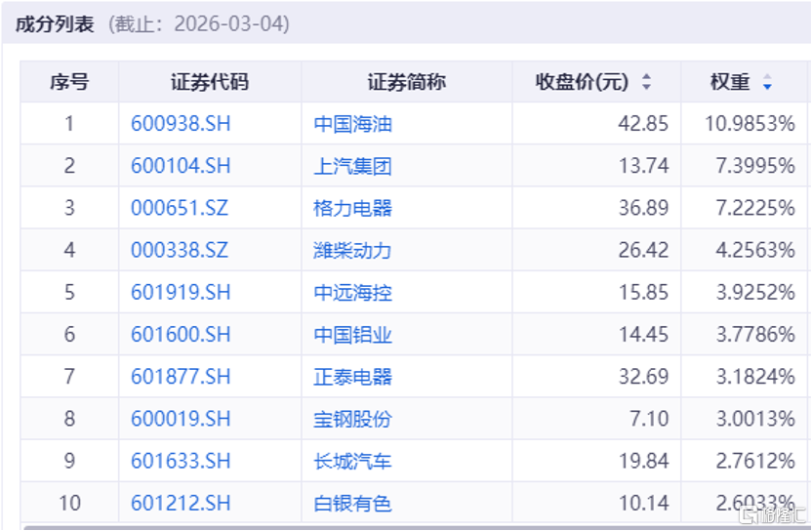Sort by weight column arrows
The width and height of the screenshot is (812, 531).
[x=767, y=82]
